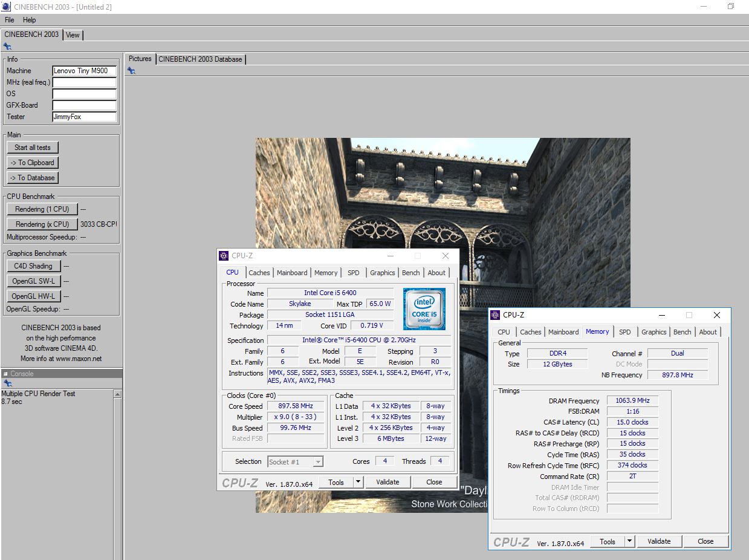The width and height of the screenshot is (749, 560).
Task: Click the OS input field
Action: [x=84, y=94]
